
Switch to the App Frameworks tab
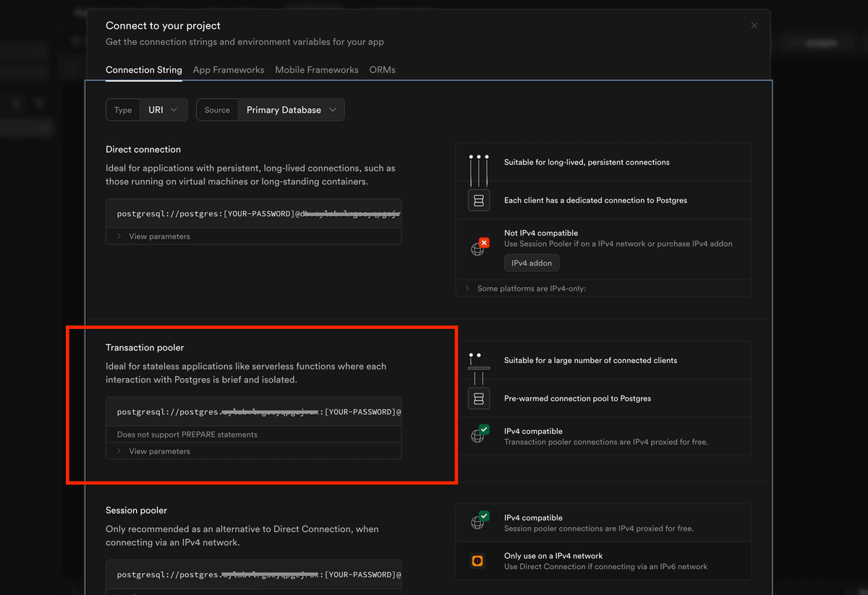coord(229,69)
